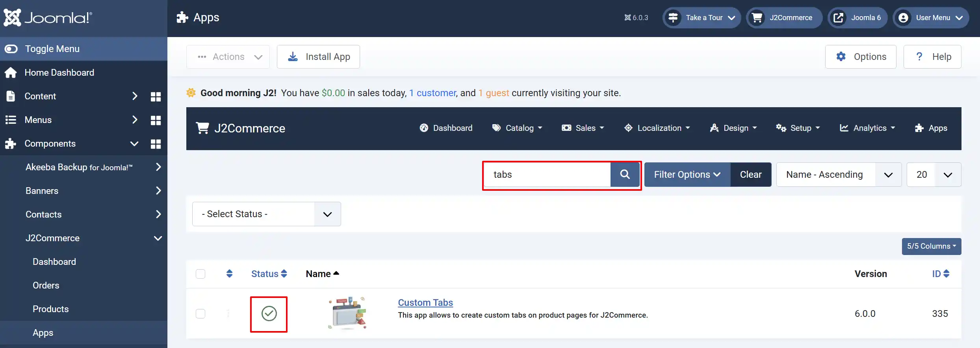Open Options settings
Image resolution: width=980 pixels, height=348 pixels.
point(861,57)
